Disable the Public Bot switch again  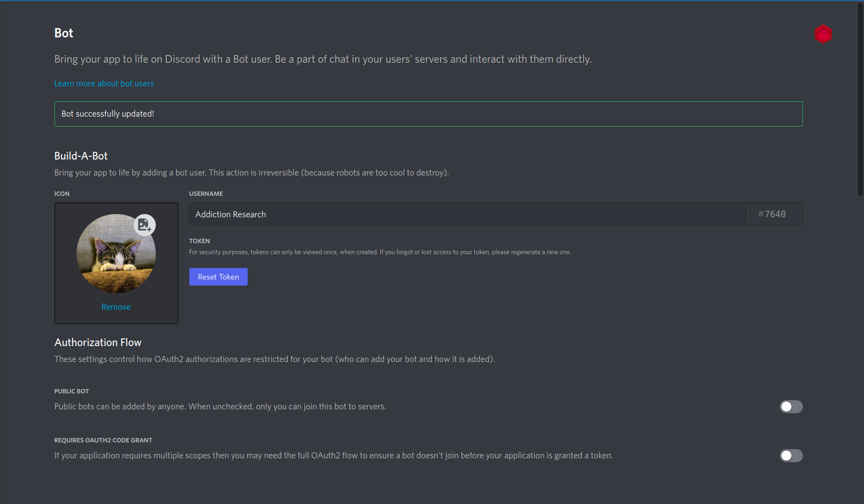(791, 407)
